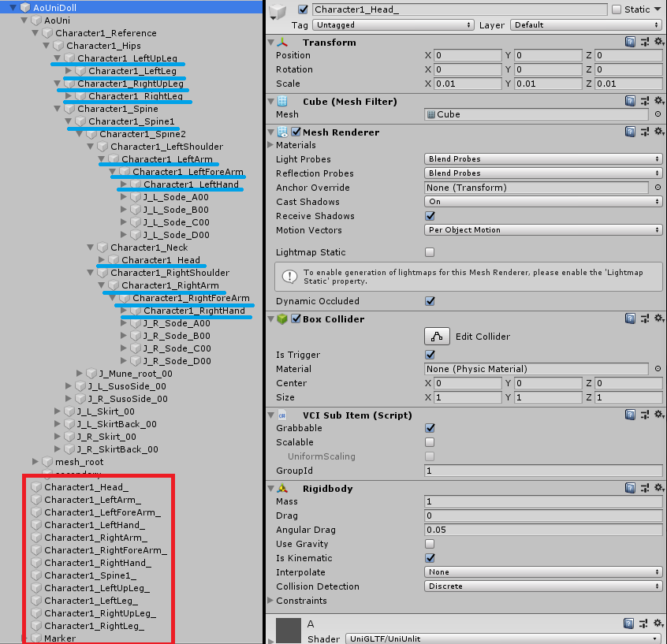
Task: Toggle Receive Shadows checkbox
Action: 430,216
